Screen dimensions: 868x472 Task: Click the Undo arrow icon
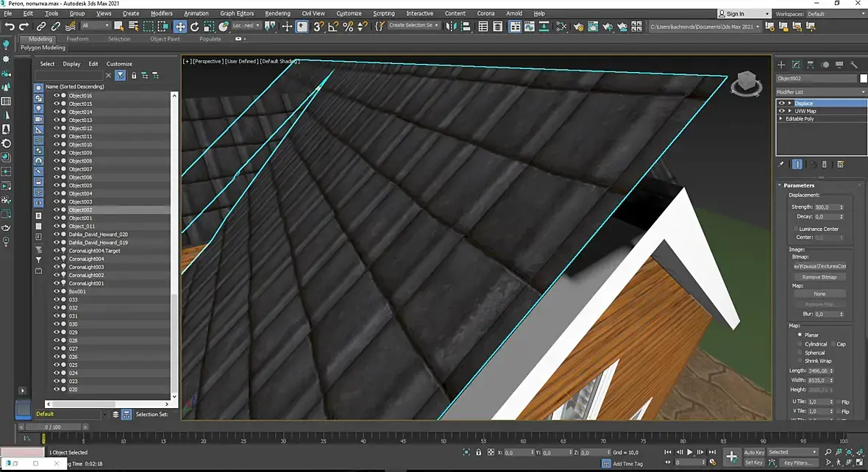[10, 26]
